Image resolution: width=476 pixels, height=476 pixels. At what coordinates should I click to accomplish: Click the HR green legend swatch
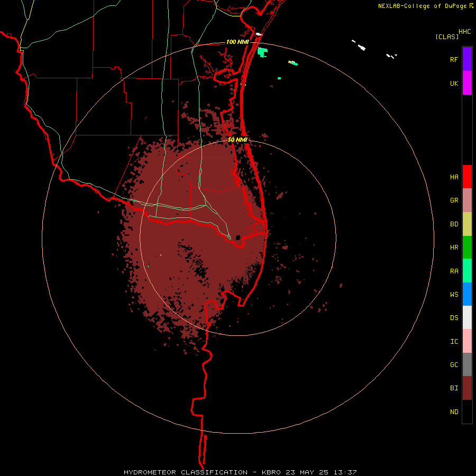point(467,247)
